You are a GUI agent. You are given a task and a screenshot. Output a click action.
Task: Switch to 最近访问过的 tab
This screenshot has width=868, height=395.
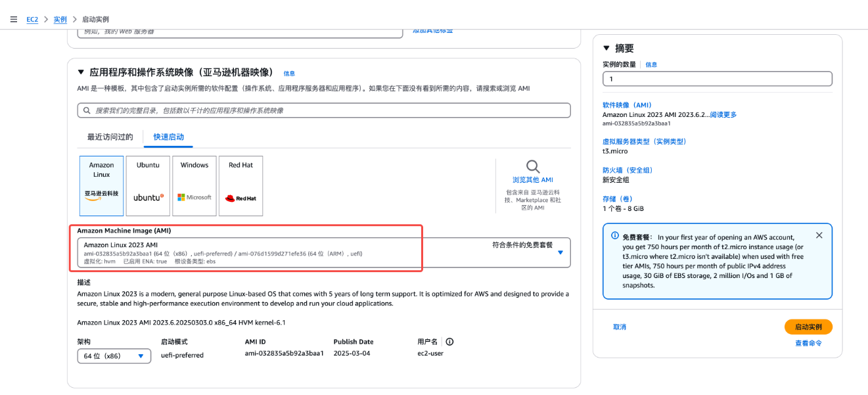(110, 137)
